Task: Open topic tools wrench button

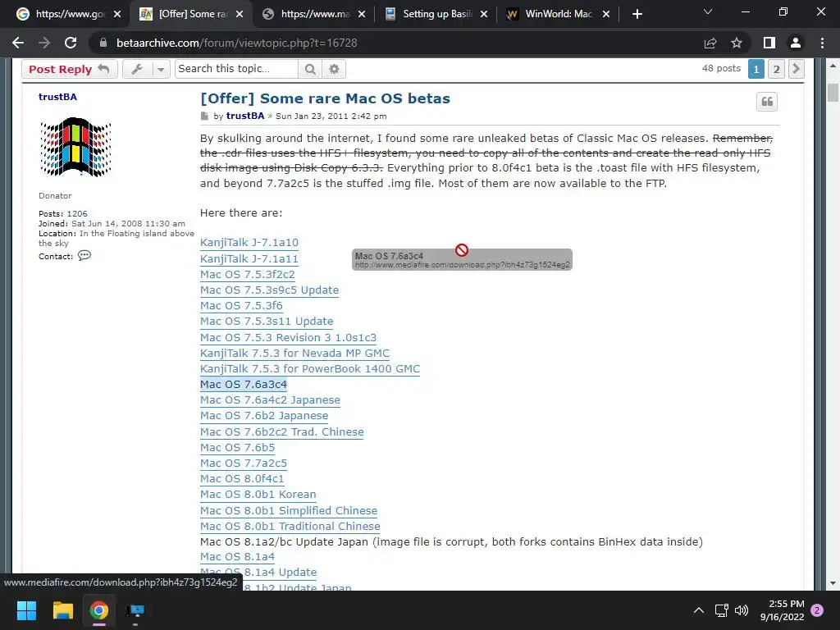Action: click(137, 69)
